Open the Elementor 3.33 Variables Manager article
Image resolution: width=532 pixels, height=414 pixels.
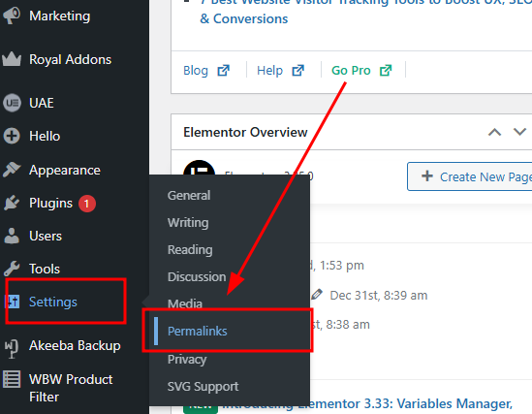coord(366,403)
